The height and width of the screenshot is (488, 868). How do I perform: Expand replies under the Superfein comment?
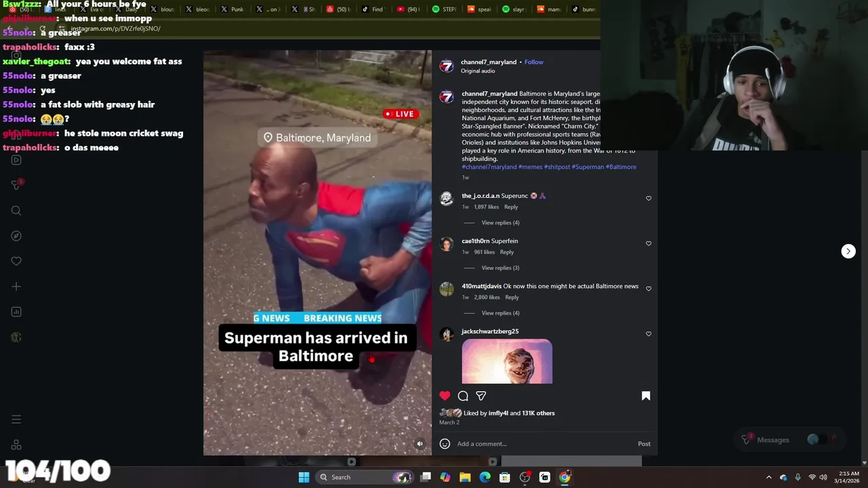click(500, 268)
